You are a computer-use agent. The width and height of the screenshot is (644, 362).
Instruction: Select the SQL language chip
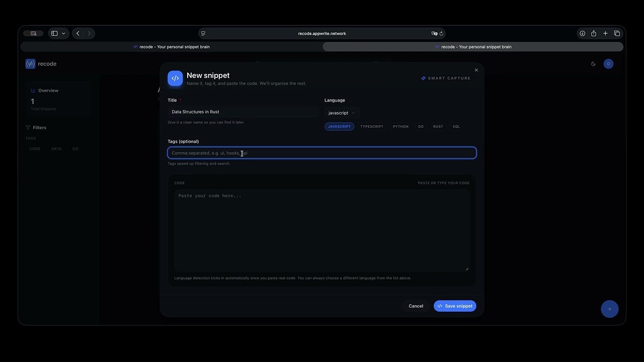(456, 127)
